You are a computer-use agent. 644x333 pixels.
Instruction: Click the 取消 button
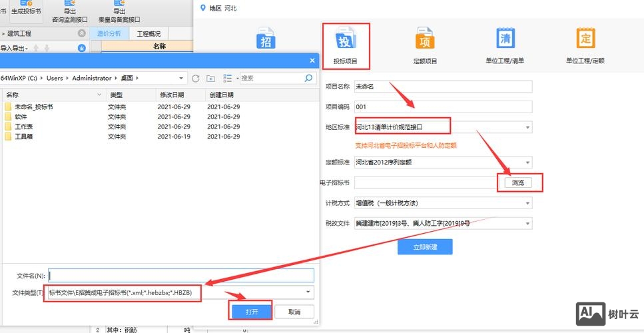[294, 312]
